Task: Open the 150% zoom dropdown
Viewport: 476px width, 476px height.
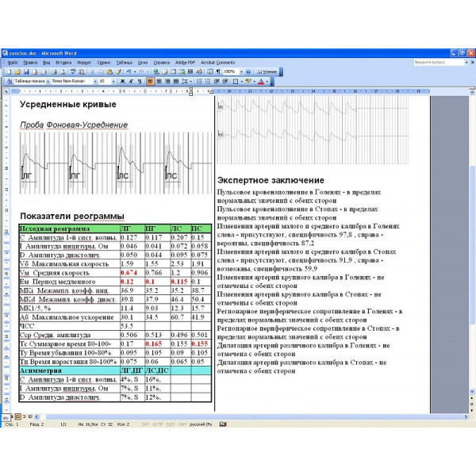Action: 241,72
